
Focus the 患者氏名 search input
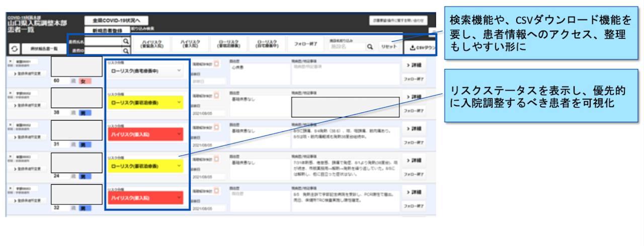coord(103,41)
